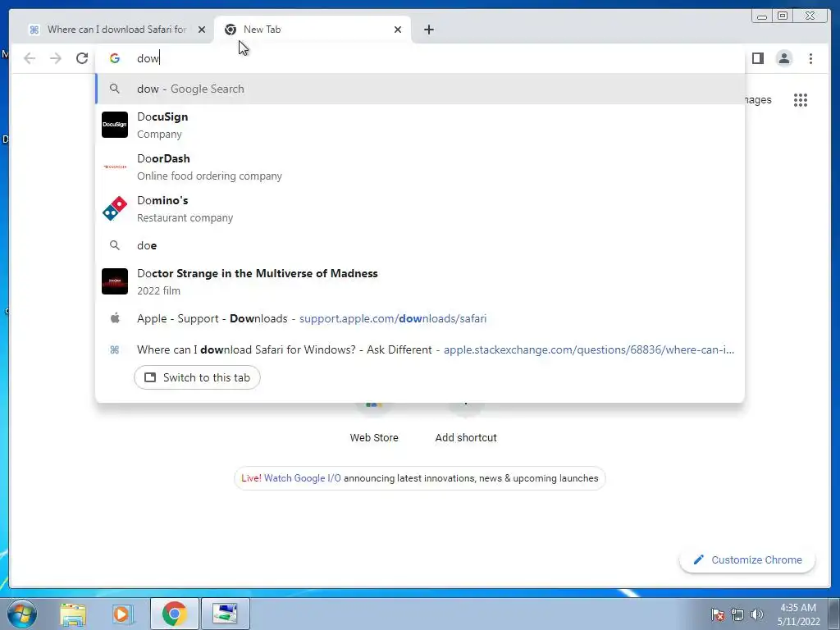Open Windows Explorer from taskbar
The width and height of the screenshot is (840, 630).
pos(73,614)
